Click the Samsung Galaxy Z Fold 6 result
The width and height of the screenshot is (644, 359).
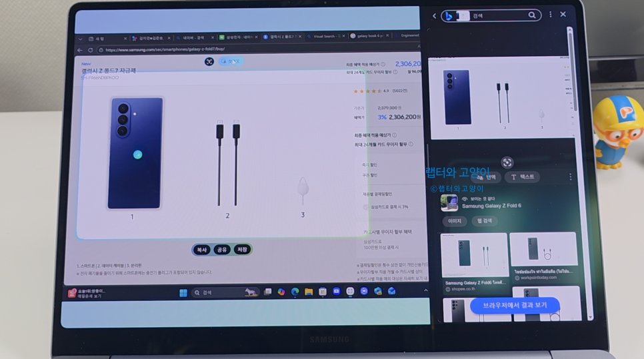[x=481, y=203]
